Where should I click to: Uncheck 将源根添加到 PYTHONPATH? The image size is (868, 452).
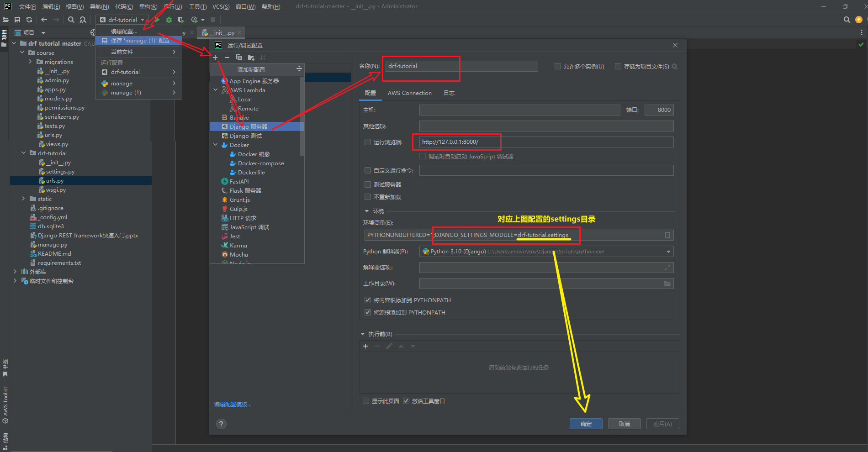368,312
